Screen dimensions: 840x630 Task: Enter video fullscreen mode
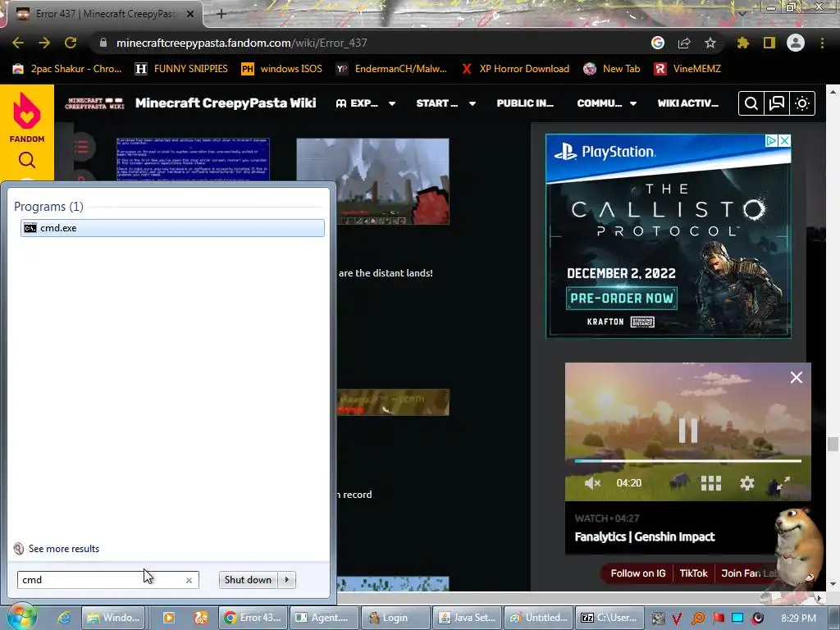point(783,483)
